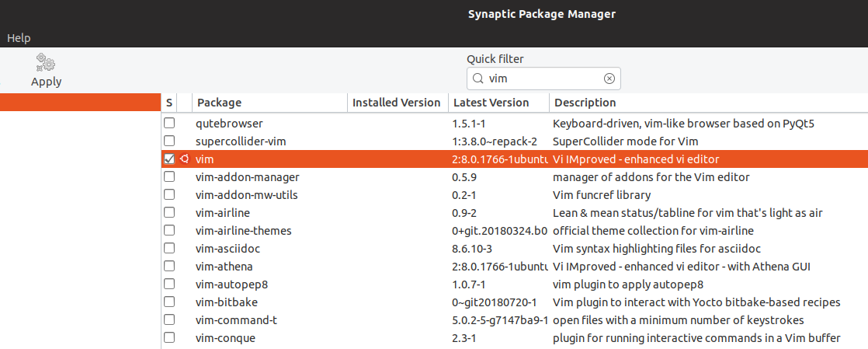868x349 pixels.
Task: Tick the vim-addon-manager checkbox
Action: pyautogui.click(x=169, y=176)
